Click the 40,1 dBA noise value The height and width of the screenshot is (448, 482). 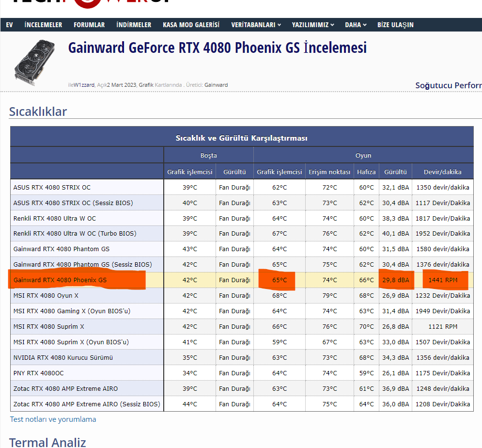click(x=396, y=234)
